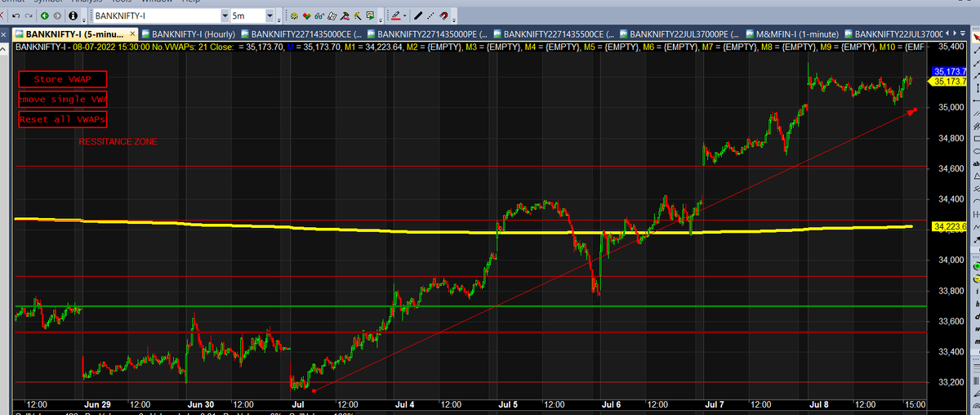
Task: Click the RESSITANCE ZONE text label
Action: [118, 142]
